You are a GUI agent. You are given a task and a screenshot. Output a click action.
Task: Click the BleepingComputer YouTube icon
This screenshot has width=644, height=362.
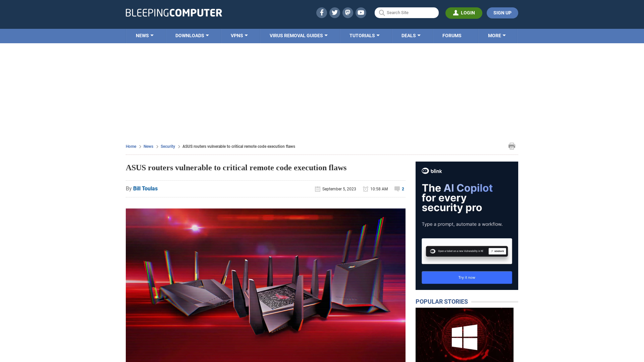click(361, 12)
